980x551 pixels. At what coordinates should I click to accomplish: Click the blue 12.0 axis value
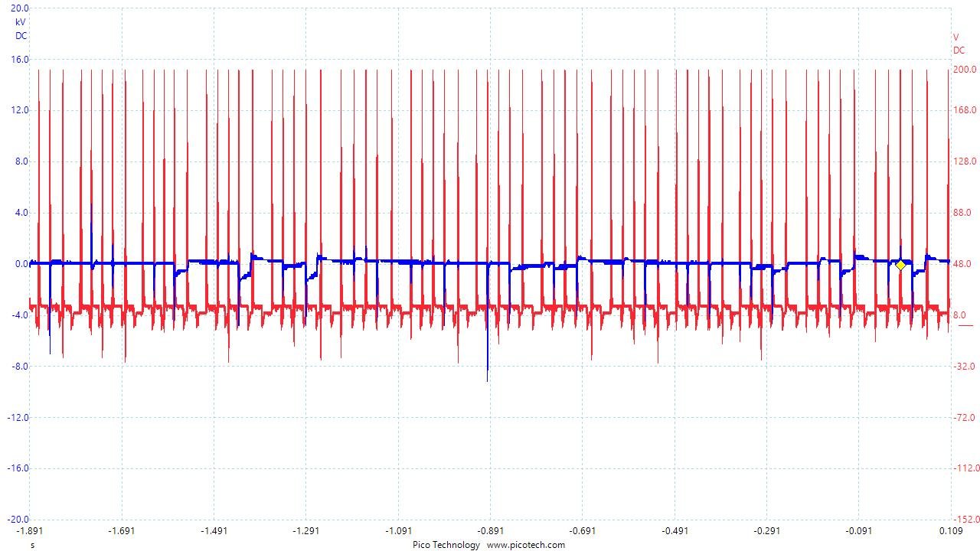(x=20, y=110)
